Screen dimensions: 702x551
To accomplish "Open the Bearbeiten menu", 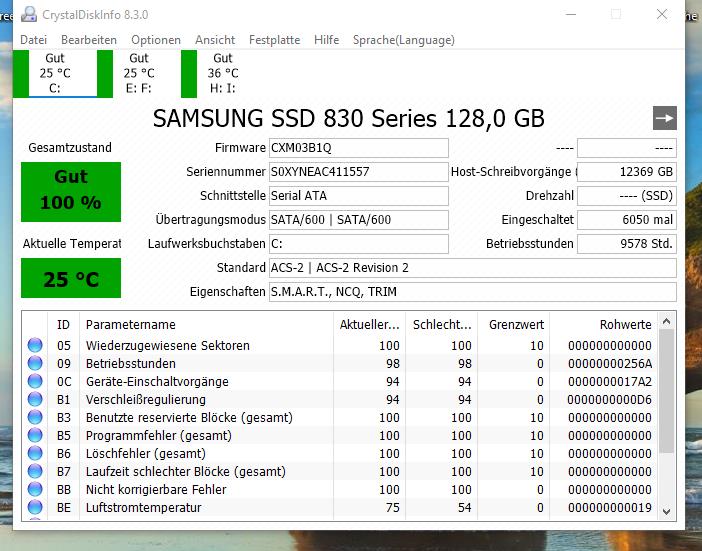I will [x=89, y=40].
